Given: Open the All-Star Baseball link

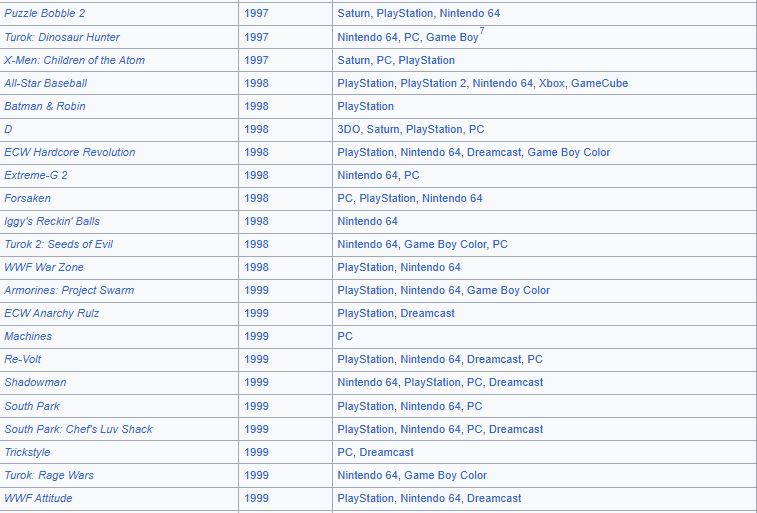Looking at the screenshot, I should [x=45, y=83].
